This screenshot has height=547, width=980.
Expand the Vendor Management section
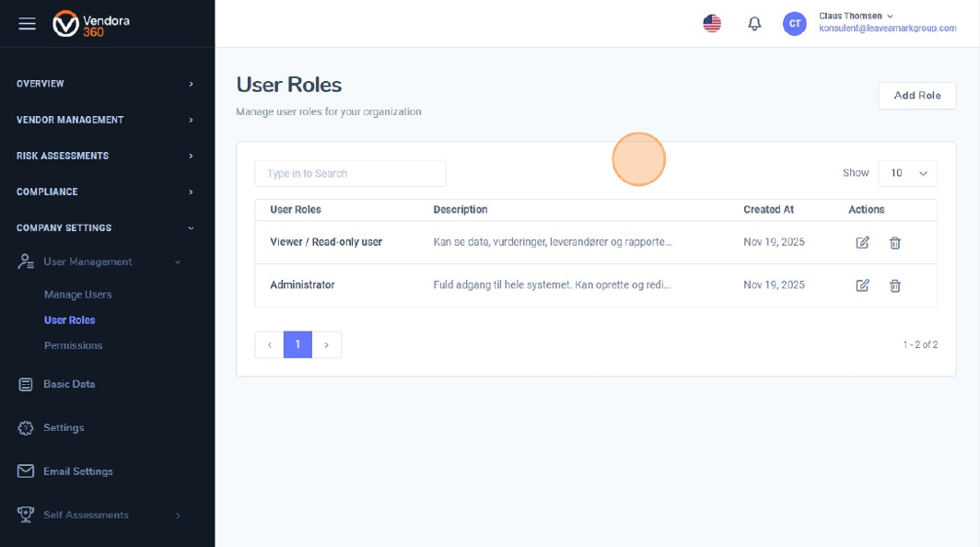coord(106,120)
